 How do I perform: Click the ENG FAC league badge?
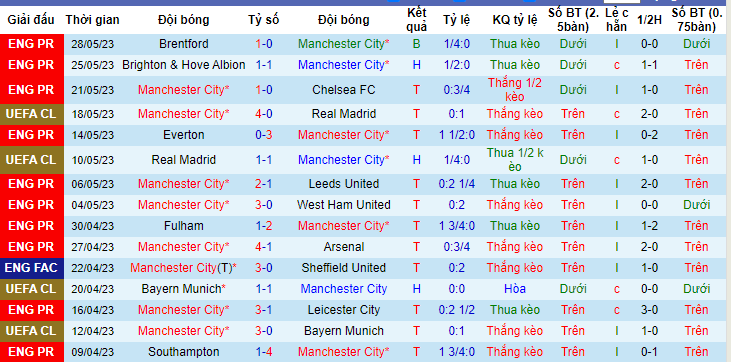click(31, 268)
